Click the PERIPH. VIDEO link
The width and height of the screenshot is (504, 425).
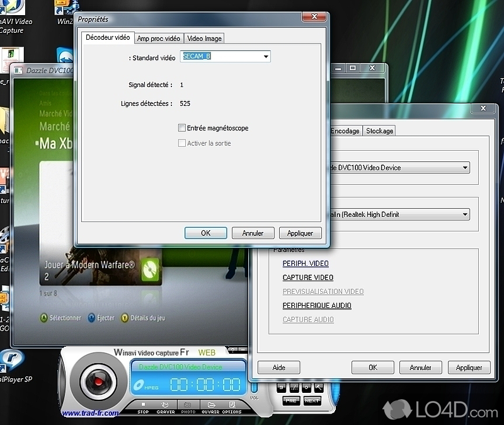click(306, 264)
